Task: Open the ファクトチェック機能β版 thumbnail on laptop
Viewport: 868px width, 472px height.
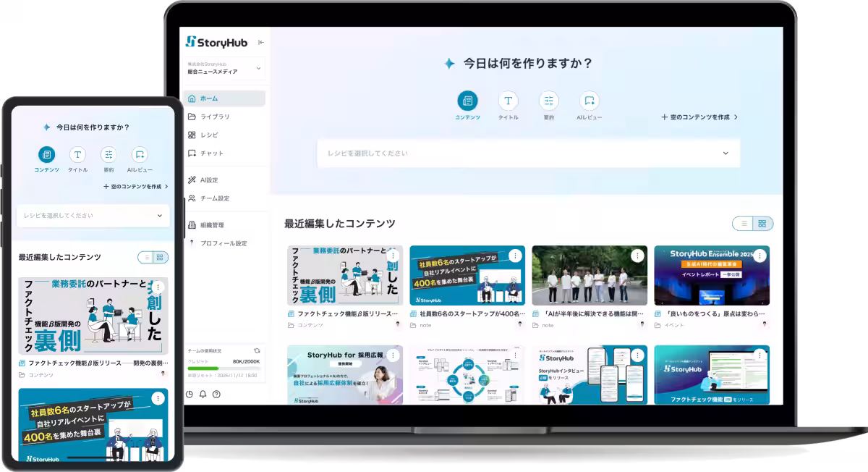Action: [345, 275]
